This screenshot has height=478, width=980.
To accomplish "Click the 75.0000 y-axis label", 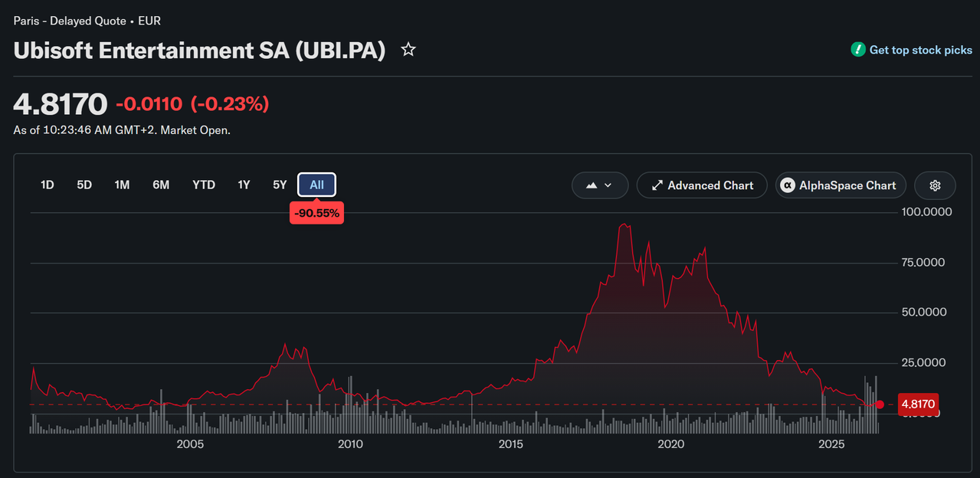I will coord(925,262).
